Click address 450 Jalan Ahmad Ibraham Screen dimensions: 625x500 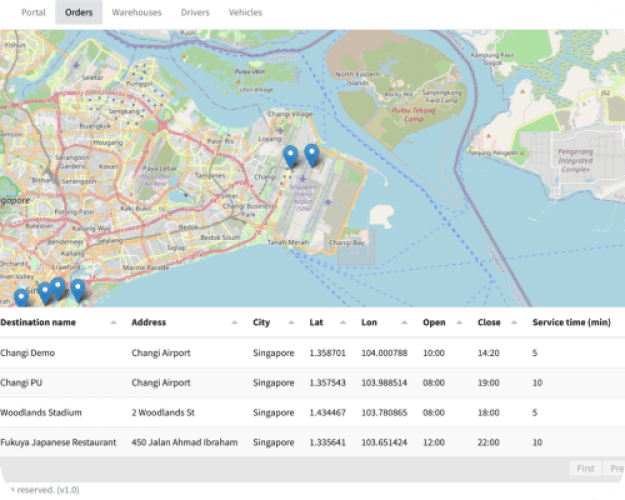(x=185, y=442)
